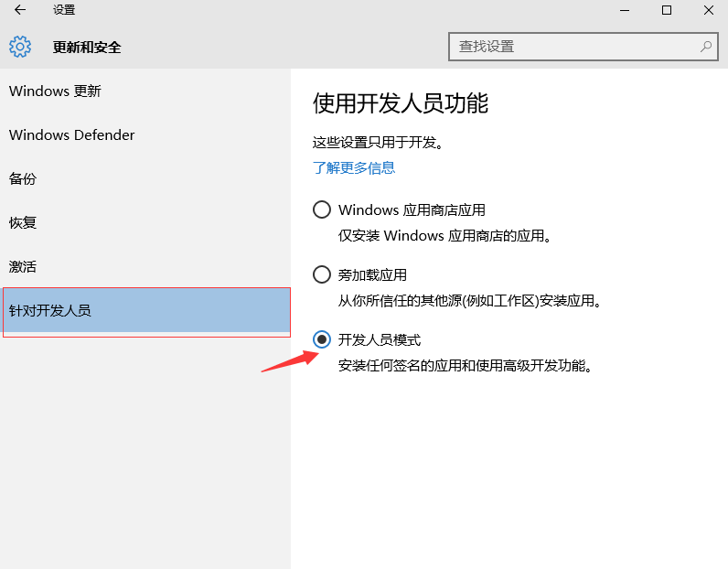Click the 设置 window title text
Viewport: 728px width, 569px height.
point(64,10)
